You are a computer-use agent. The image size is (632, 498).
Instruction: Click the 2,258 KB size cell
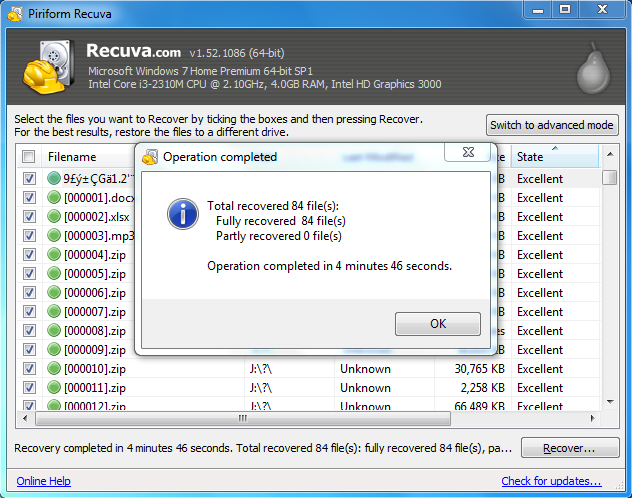pos(482,388)
